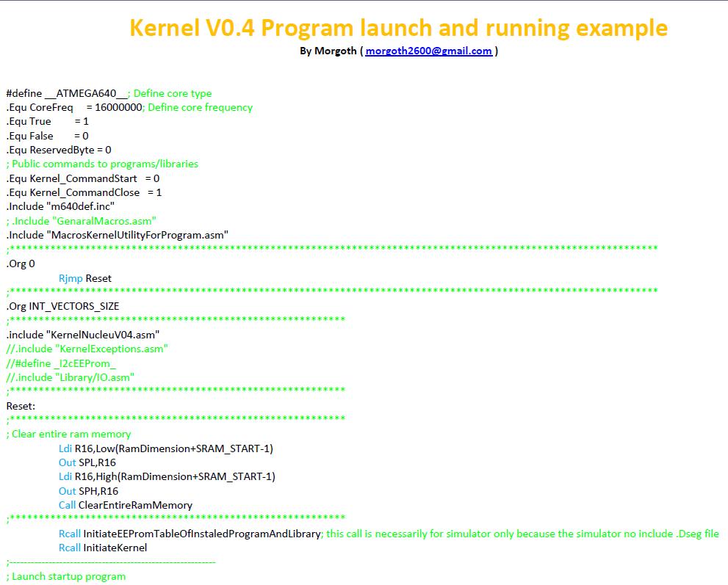This screenshot has height=585, width=728.
Task: Click the line '#define __ATMEGA640__'
Action: 66,93
